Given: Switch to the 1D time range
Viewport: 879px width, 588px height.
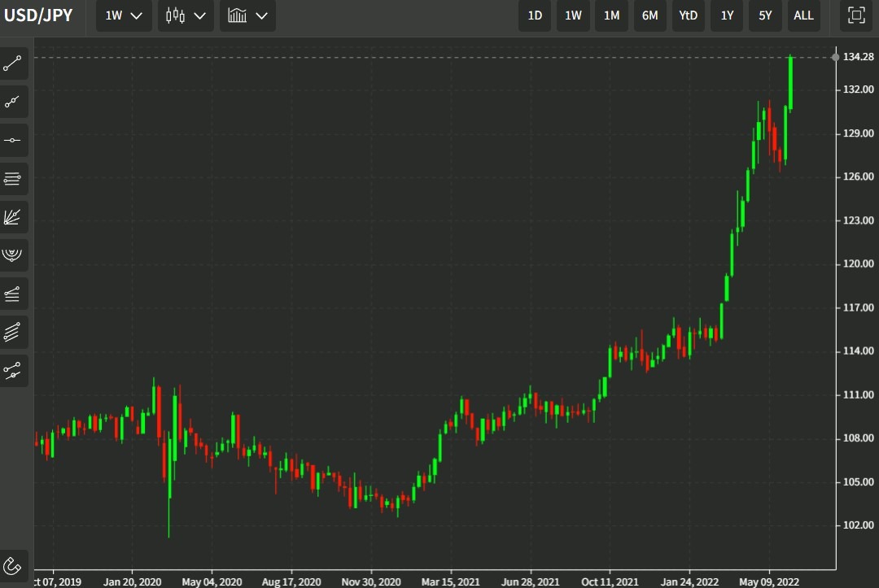Looking at the screenshot, I should click(535, 15).
